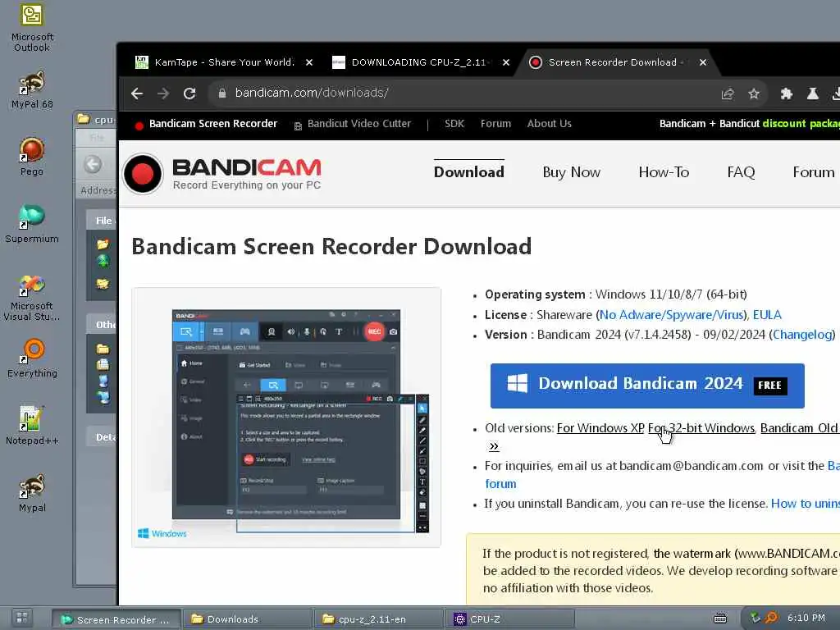Go back in browser history
The image size is (840, 630).
pyautogui.click(x=137, y=94)
